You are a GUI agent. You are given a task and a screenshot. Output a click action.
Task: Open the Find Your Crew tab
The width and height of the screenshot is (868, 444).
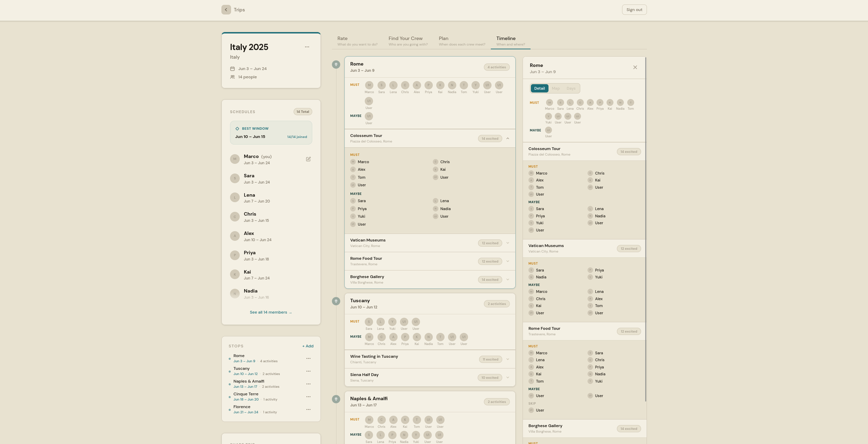coord(408,41)
